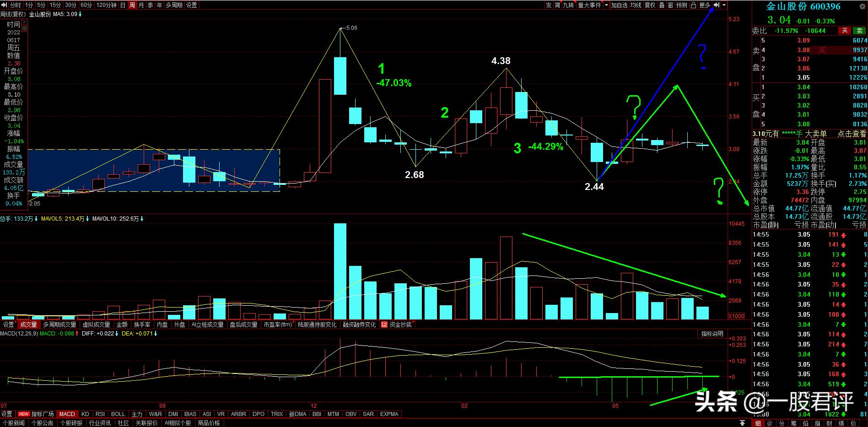Click the MAVOL10 down arrow
868x427 pixels.
coord(142,219)
